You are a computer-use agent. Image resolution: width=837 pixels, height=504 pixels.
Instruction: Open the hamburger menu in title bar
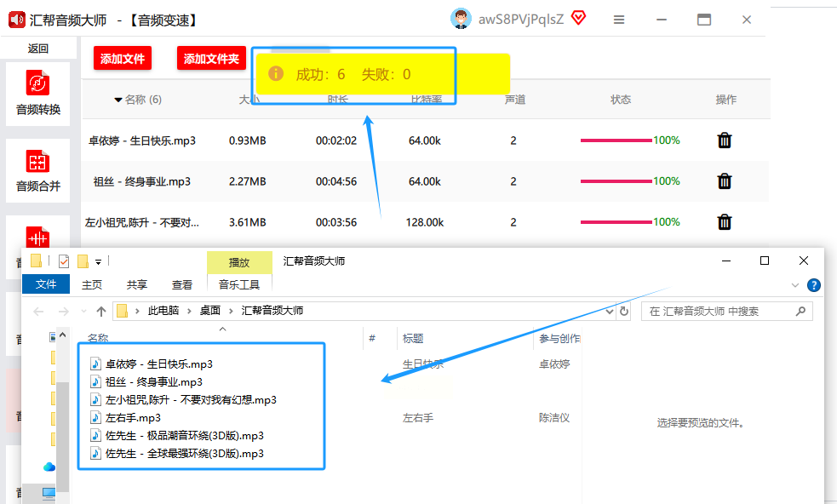pos(619,20)
